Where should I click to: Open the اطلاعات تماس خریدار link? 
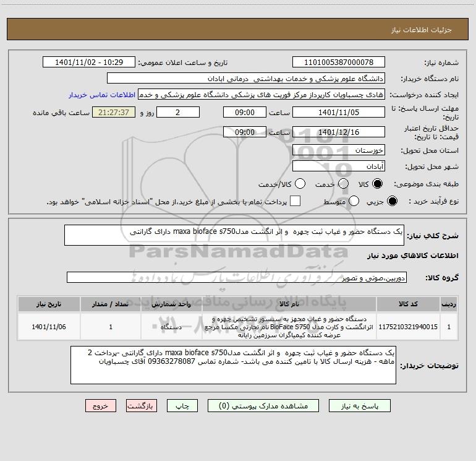tap(102, 95)
